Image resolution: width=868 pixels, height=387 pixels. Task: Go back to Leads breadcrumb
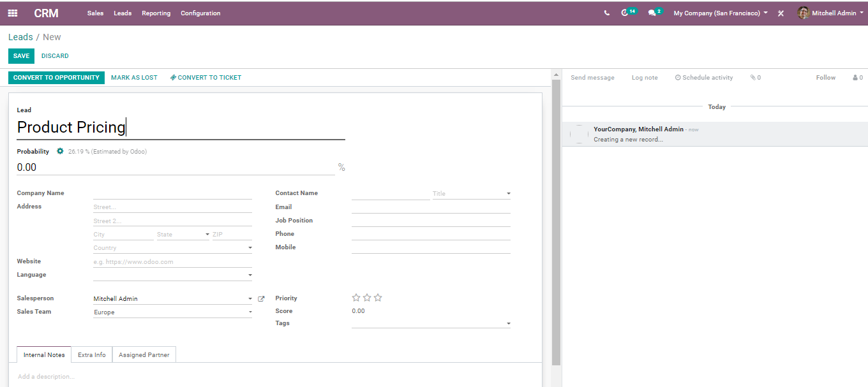point(20,37)
